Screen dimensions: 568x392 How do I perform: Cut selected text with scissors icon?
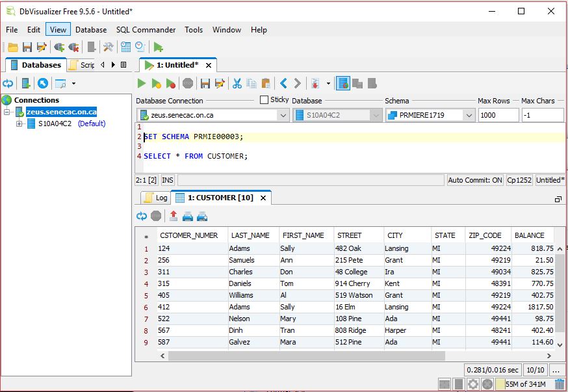click(x=237, y=84)
